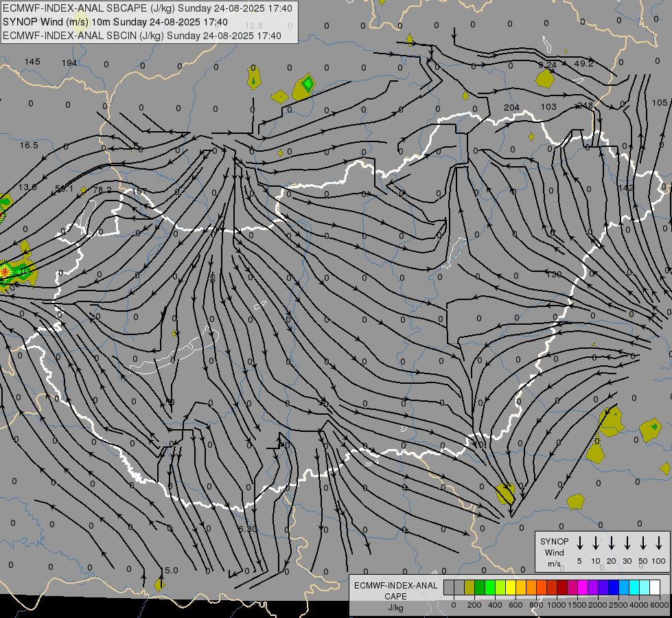The height and width of the screenshot is (618, 672).
Task: Choose the bright magenta swatch right of 1500
Action: pyautogui.click(x=583, y=587)
